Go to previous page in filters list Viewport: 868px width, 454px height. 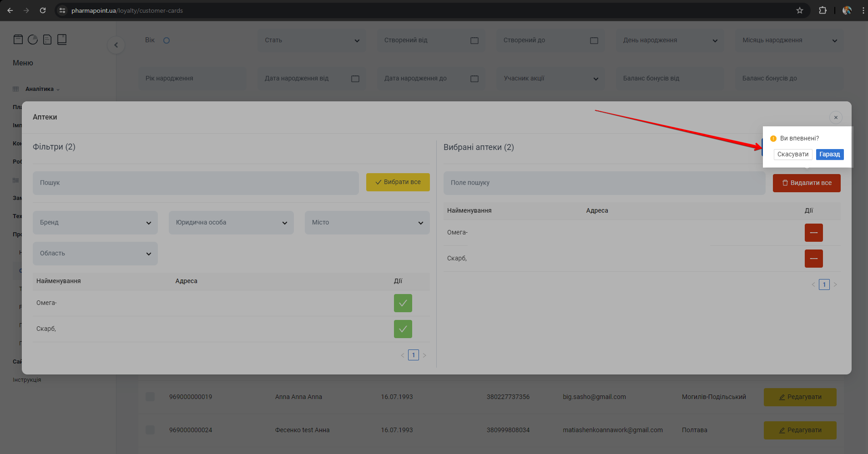point(402,355)
